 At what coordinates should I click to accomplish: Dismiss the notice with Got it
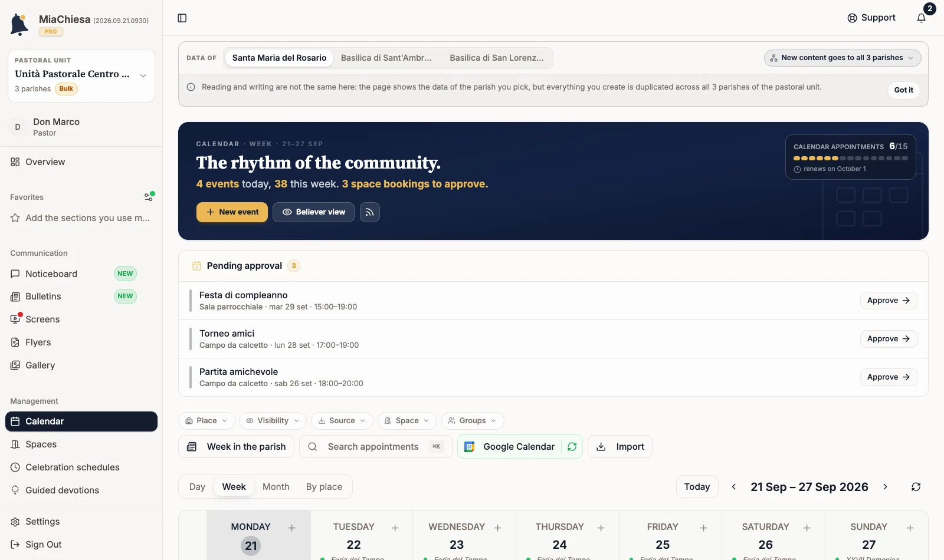(x=903, y=90)
